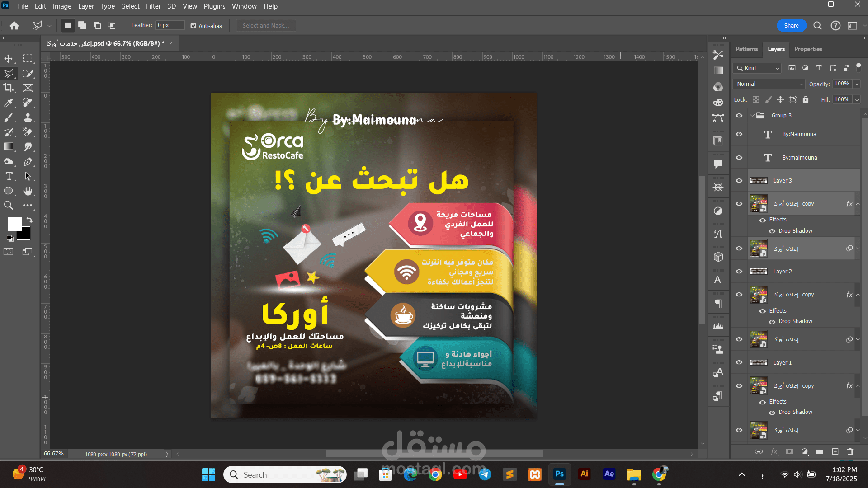Select the Clone Stamp tool

coord(28,117)
